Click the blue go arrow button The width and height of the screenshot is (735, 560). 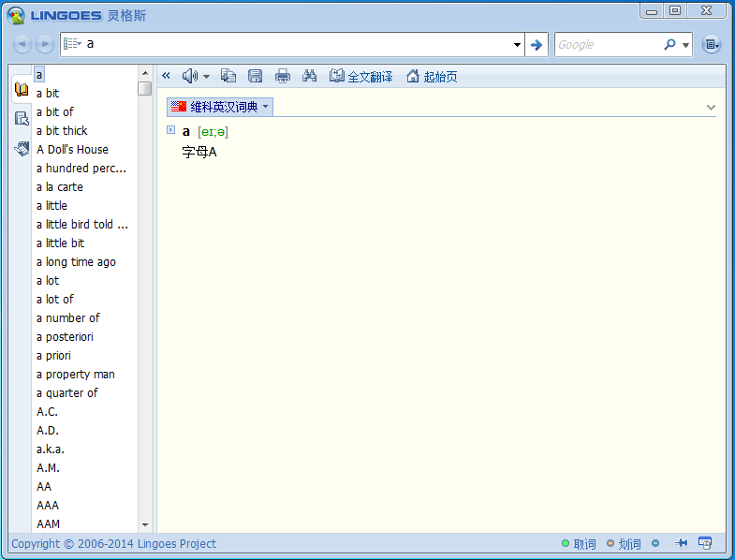pos(537,44)
